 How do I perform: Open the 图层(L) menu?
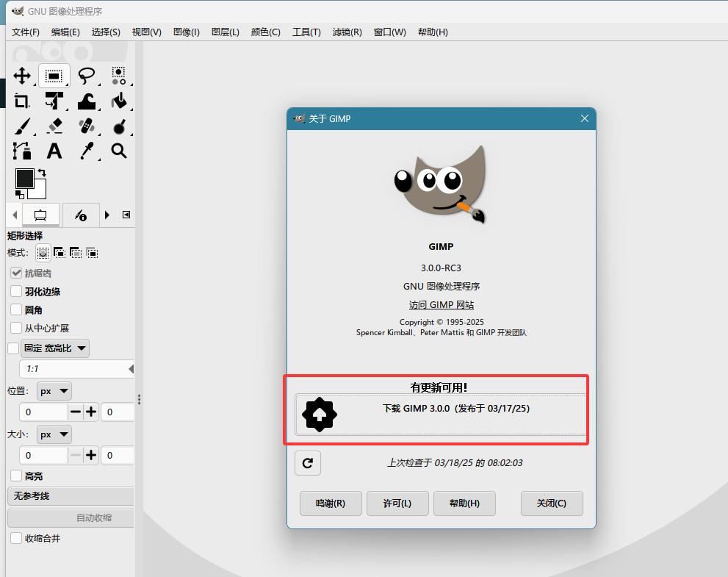pyautogui.click(x=226, y=32)
